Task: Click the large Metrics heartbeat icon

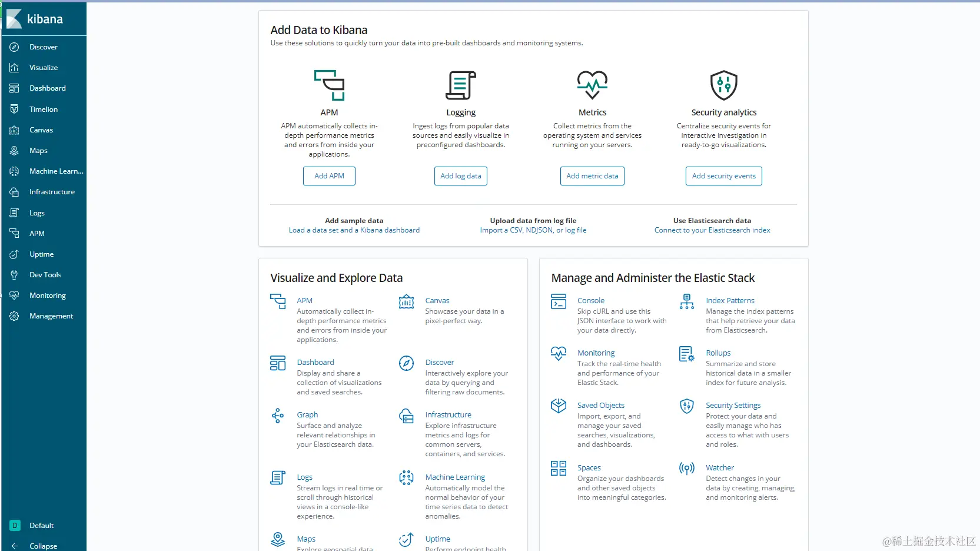Action: pyautogui.click(x=592, y=85)
